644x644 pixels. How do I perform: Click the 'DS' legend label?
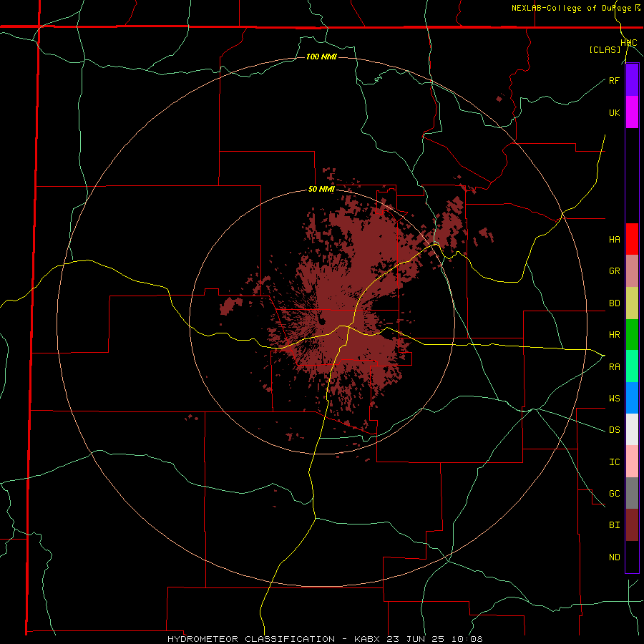pos(614,430)
